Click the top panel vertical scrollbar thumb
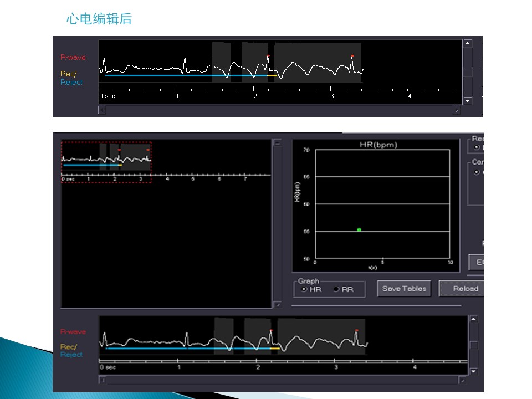532x399 pixels. pos(468,71)
